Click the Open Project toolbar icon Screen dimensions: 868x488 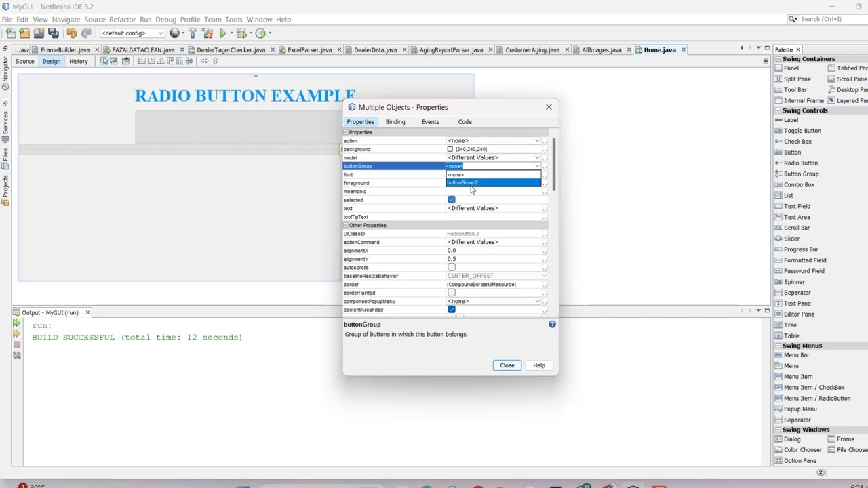[x=39, y=33]
